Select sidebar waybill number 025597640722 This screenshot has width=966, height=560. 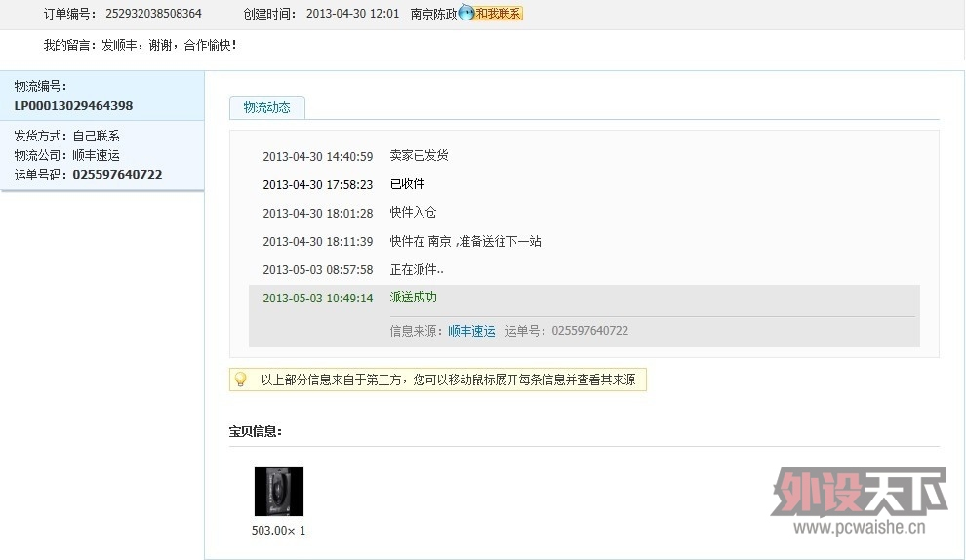[117, 175]
